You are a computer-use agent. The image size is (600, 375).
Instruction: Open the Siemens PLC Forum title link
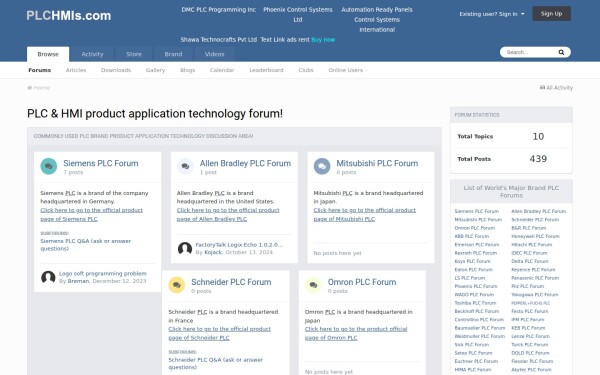pos(101,163)
